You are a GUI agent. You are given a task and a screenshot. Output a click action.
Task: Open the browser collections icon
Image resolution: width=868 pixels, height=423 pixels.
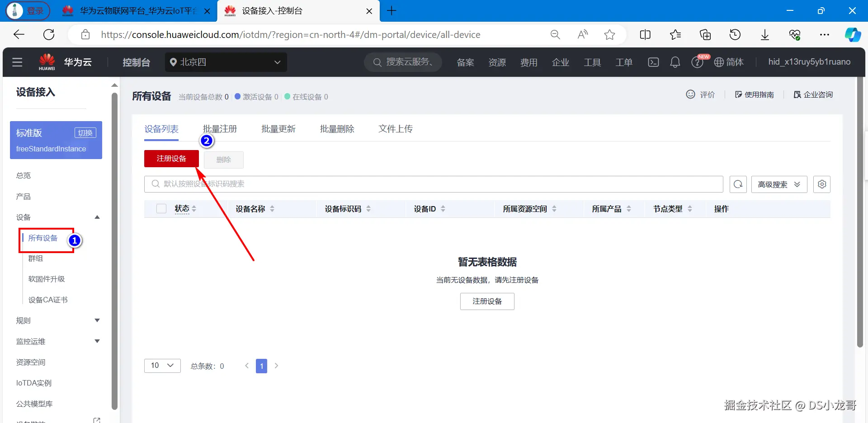pos(705,34)
